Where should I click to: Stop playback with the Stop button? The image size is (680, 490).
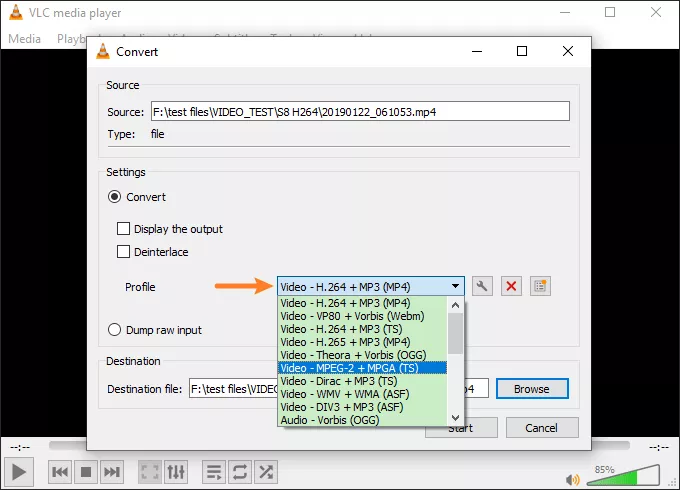tap(86, 472)
